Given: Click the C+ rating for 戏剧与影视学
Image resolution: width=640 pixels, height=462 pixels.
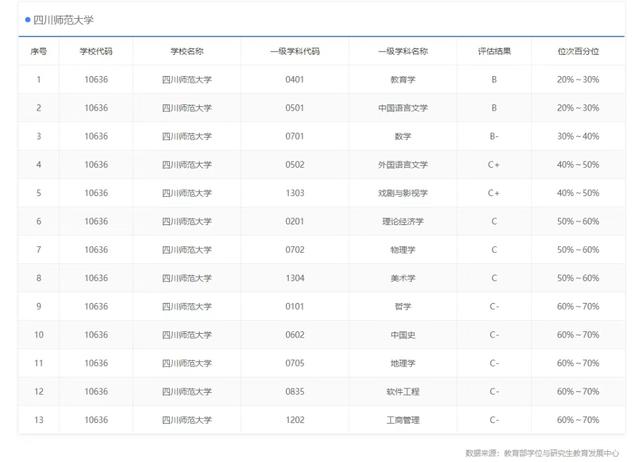Looking at the screenshot, I should (494, 193).
